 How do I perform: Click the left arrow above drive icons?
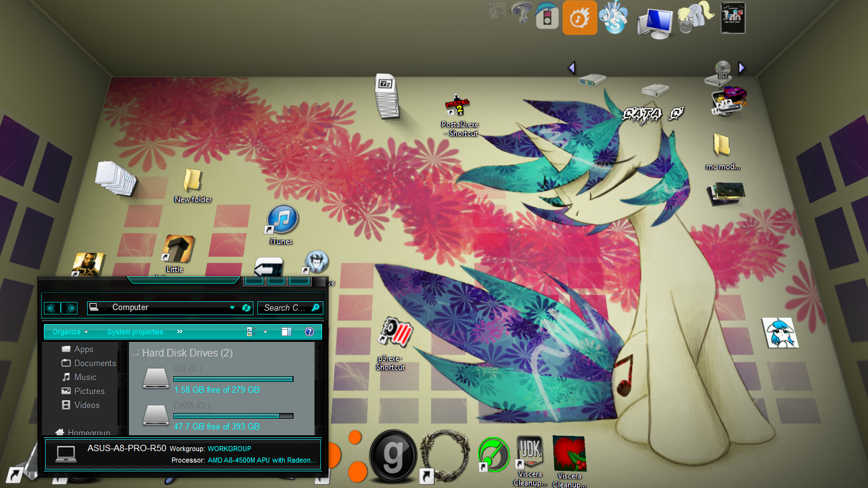pyautogui.click(x=571, y=67)
